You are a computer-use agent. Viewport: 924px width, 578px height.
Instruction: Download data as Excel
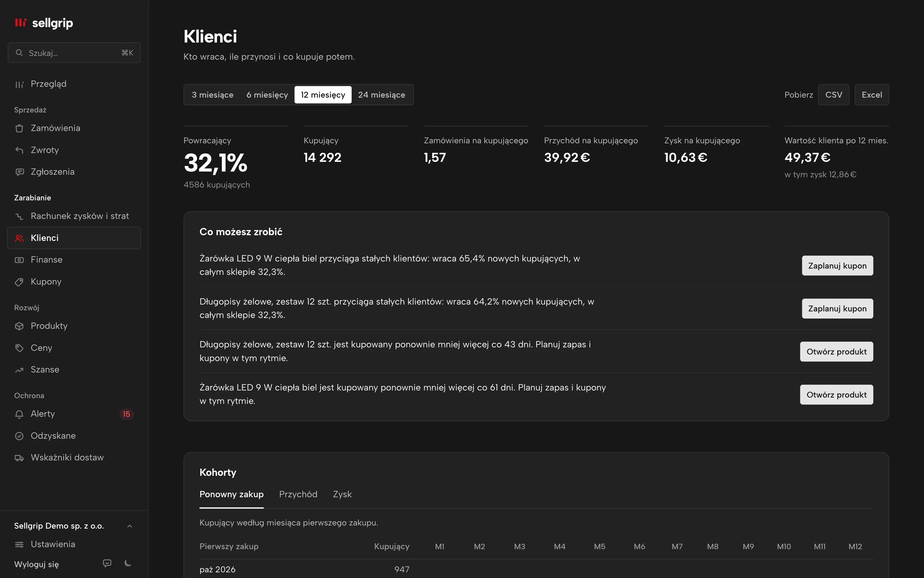(x=872, y=95)
